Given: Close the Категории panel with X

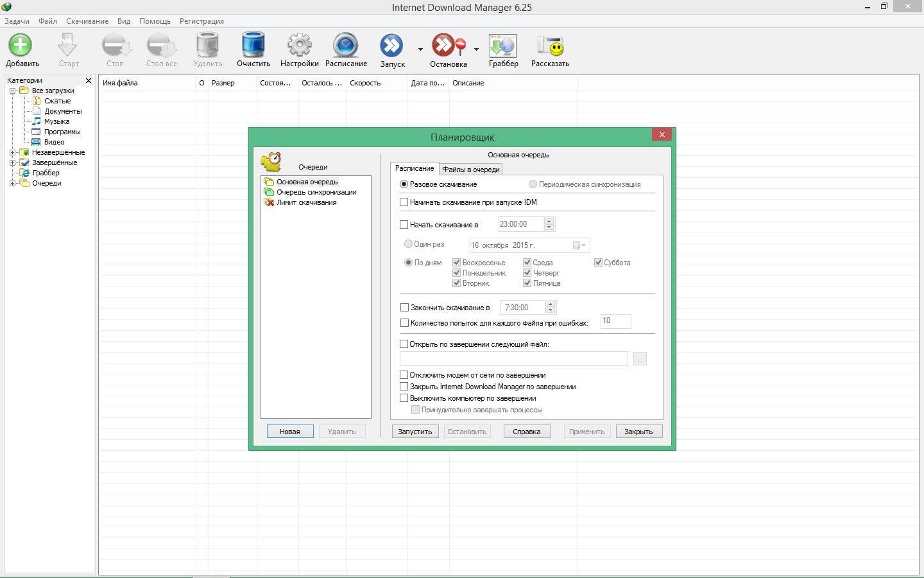Looking at the screenshot, I should pyautogui.click(x=89, y=80).
